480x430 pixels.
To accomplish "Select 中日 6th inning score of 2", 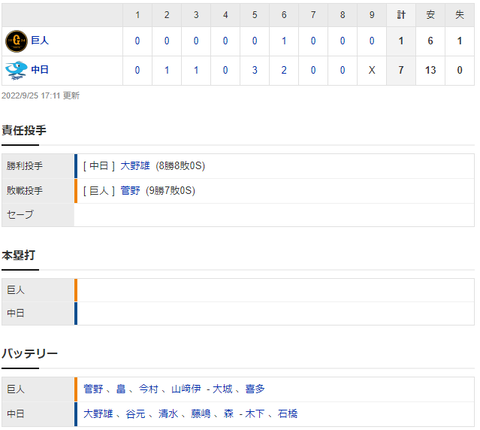I will (x=284, y=70).
